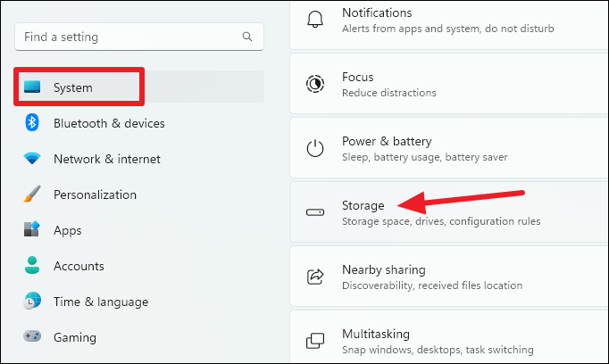Click the Nearby sharing icon
Screen dimensions: 609x364
[x=315, y=277]
